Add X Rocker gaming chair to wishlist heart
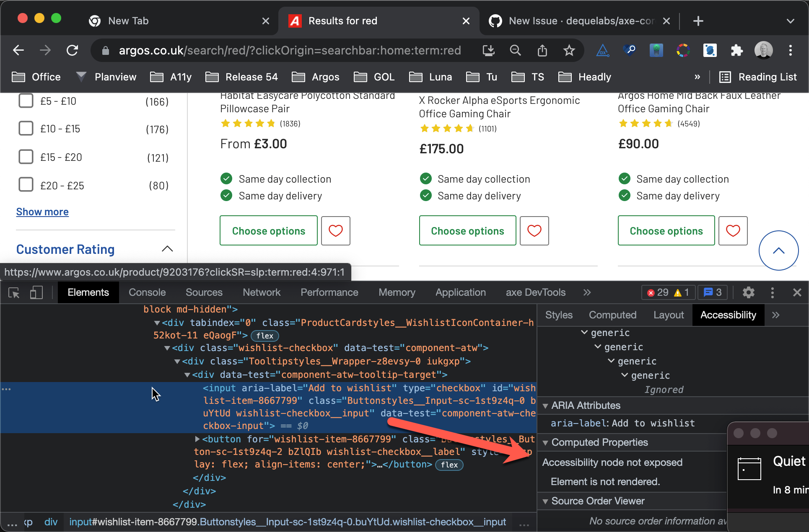Screen dimensions: 809x532 (534, 230)
